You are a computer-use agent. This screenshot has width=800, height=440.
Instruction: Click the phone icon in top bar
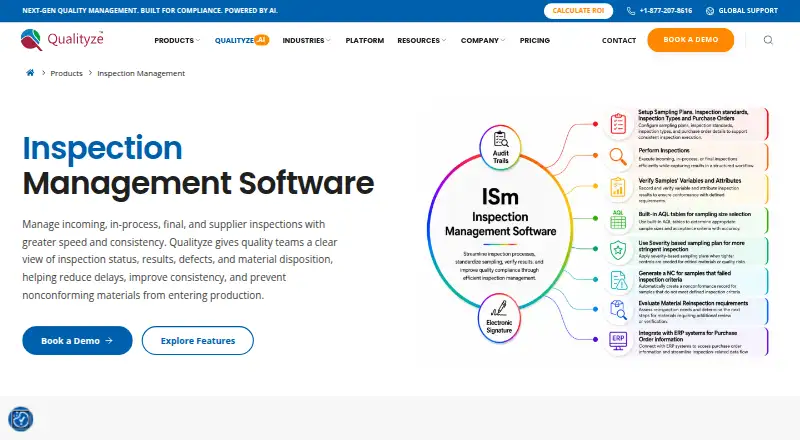(x=631, y=11)
